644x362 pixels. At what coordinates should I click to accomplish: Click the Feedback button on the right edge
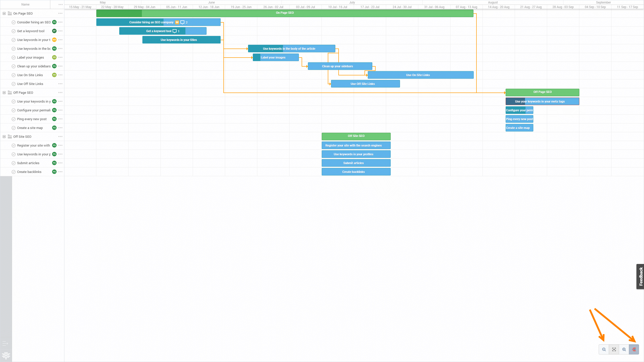640,277
